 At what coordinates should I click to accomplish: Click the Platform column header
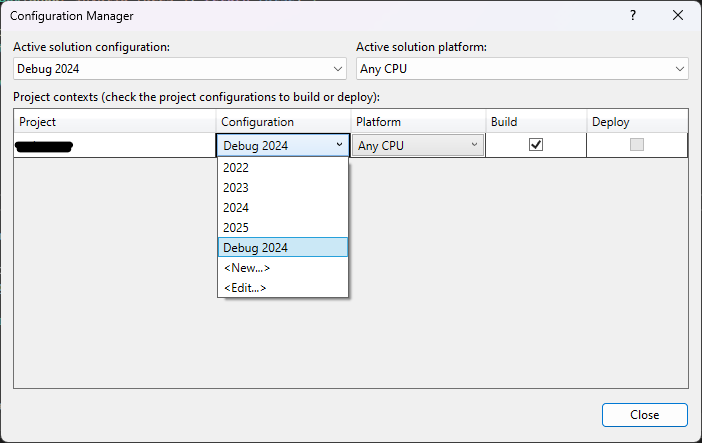coord(419,121)
